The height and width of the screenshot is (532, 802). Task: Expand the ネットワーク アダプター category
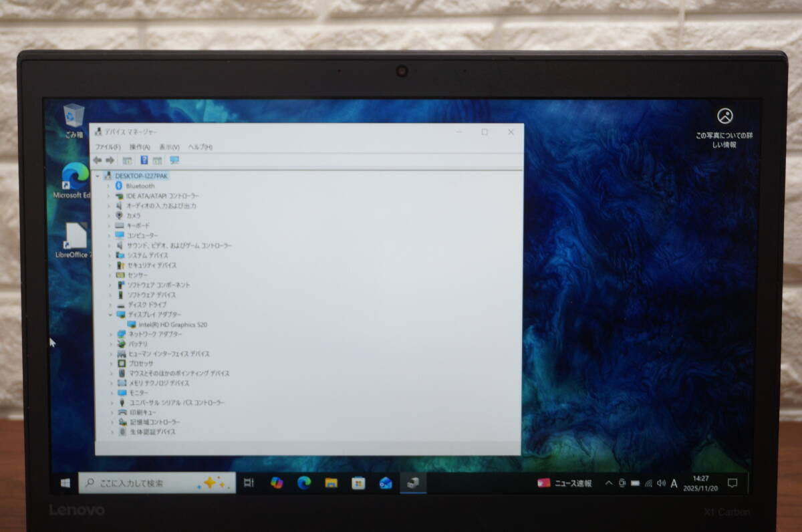(111, 334)
